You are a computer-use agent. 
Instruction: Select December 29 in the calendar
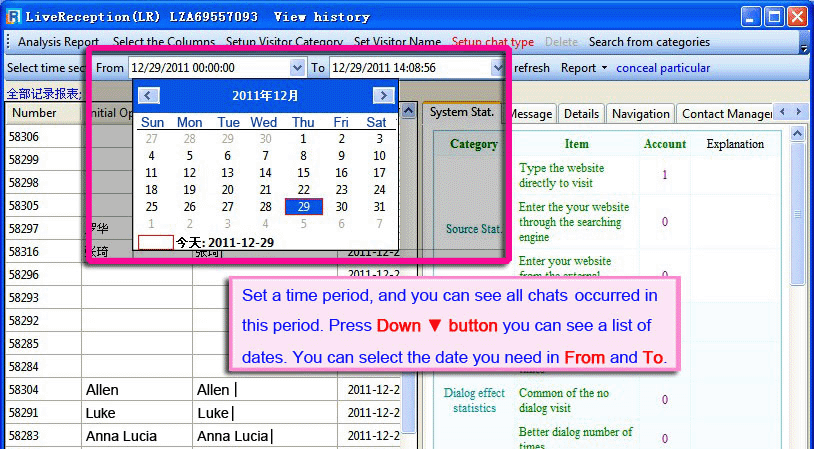point(304,207)
